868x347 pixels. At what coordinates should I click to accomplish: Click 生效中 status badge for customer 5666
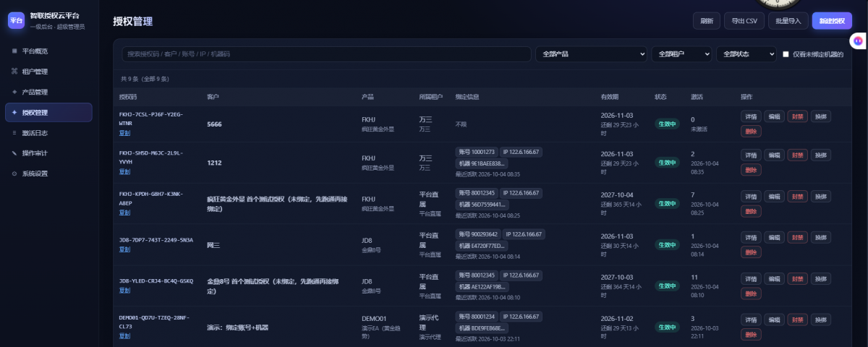(x=666, y=124)
